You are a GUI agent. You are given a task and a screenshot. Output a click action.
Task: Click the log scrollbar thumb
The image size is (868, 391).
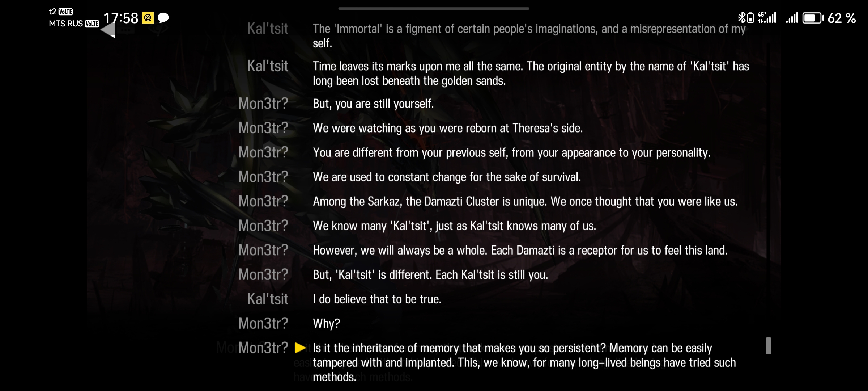click(768, 346)
